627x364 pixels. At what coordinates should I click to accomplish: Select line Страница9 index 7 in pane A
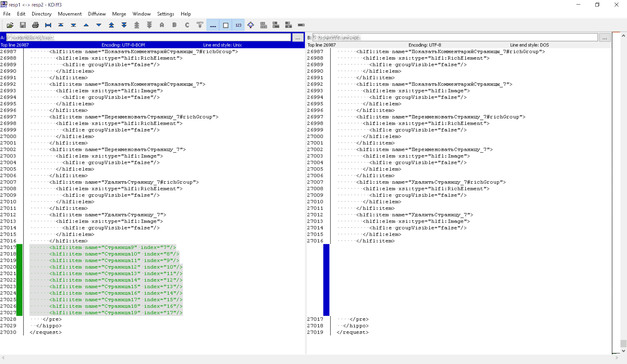click(103, 247)
